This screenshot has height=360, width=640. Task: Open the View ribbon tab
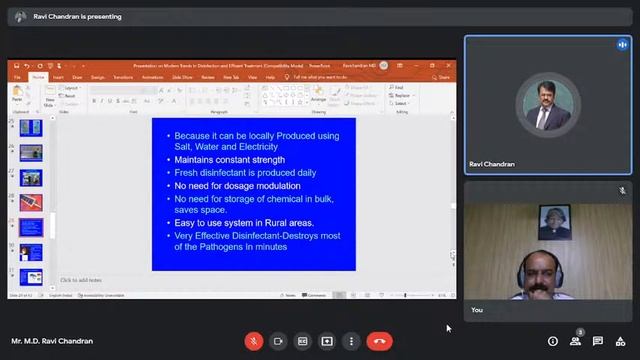point(253,77)
